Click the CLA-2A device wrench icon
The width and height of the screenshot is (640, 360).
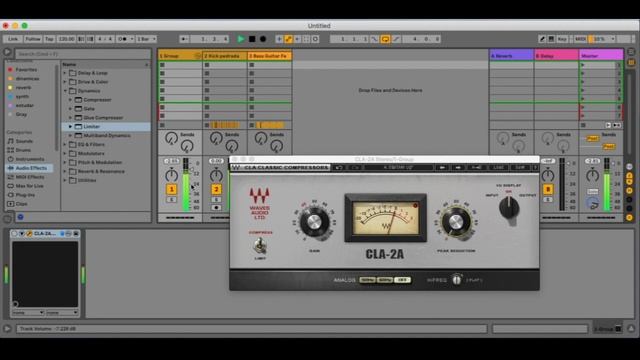coord(29,234)
